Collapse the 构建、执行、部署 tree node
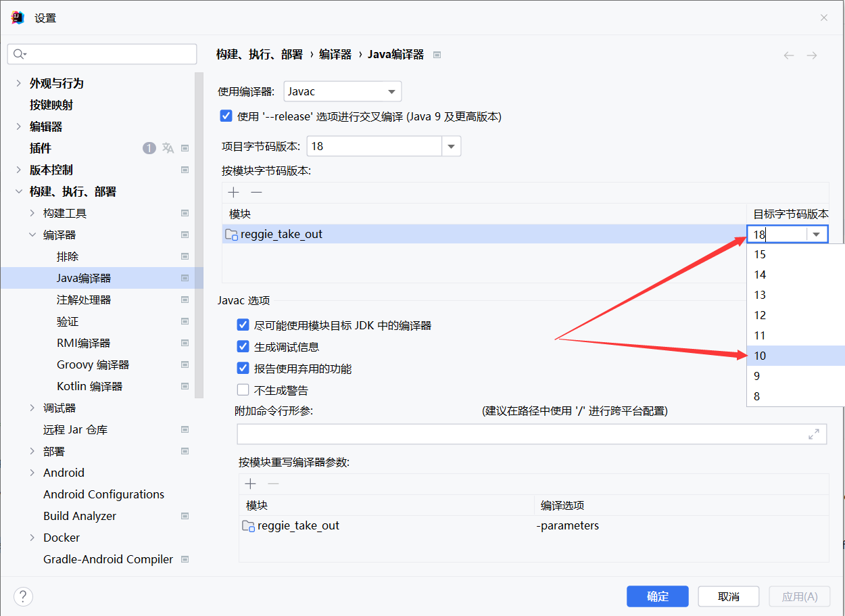The width and height of the screenshot is (845, 616). pyautogui.click(x=18, y=191)
